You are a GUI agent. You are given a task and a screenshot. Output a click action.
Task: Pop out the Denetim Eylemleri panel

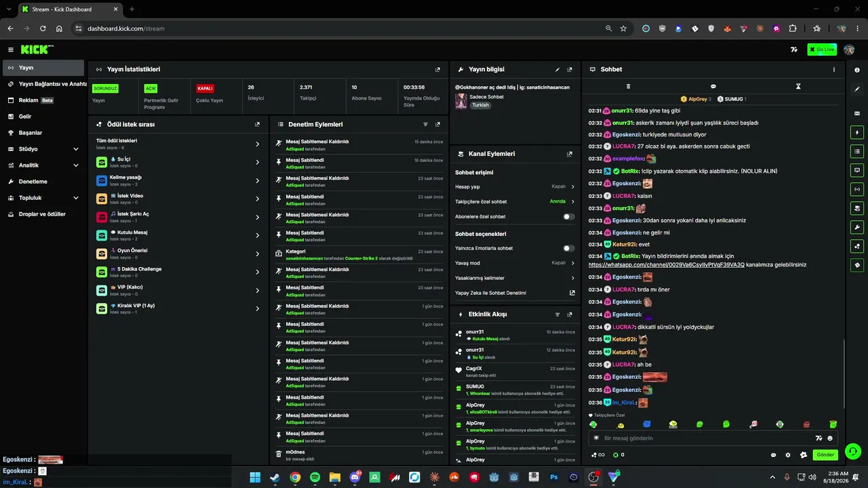(437, 125)
